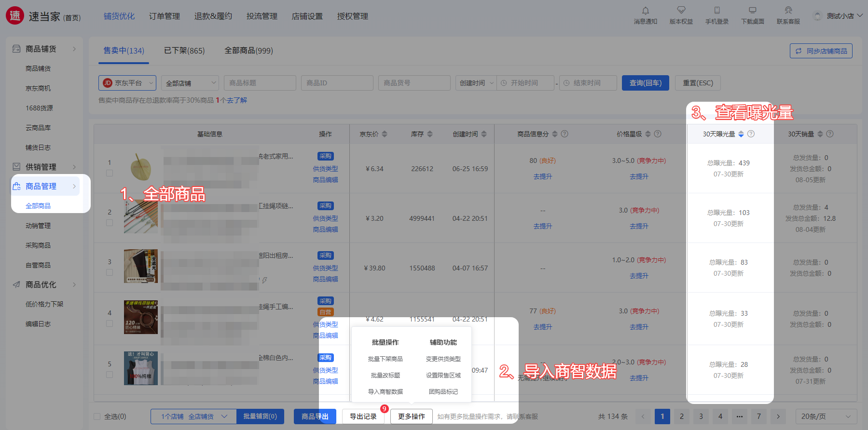
Task: Click the 同步店铺商品 button
Action: [821, 51]
